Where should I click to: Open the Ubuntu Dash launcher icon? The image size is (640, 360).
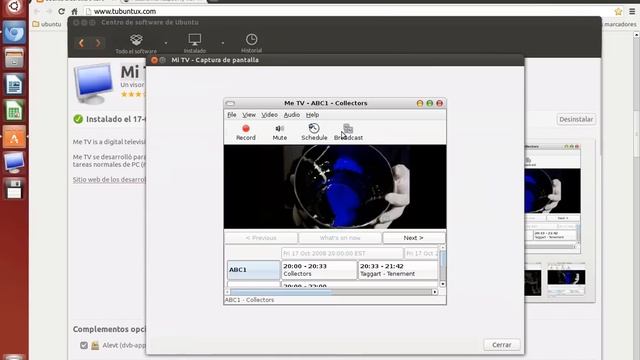click(x=14, y=7)
